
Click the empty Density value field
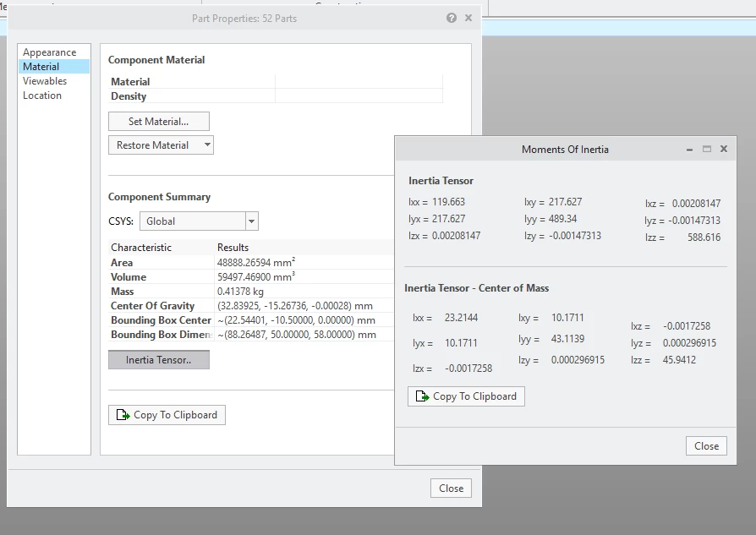pos(359,96)
